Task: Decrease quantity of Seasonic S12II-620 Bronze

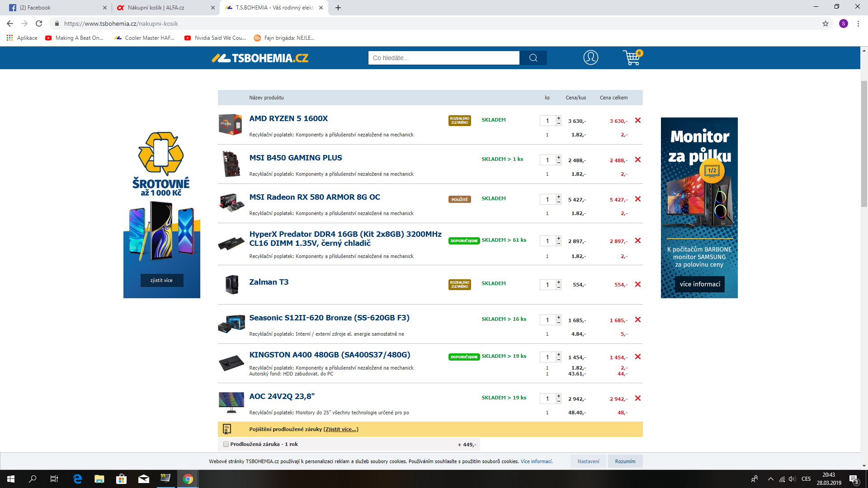Action: pos(559,323)
